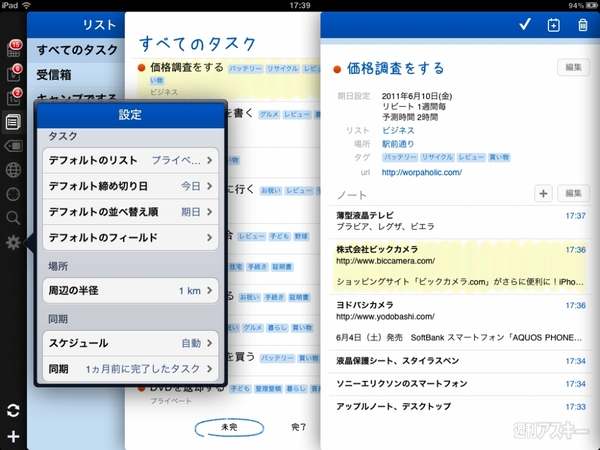The image size is (600, 450).
Task: Select the lists icon in sidebar
Action: (13, 122)
